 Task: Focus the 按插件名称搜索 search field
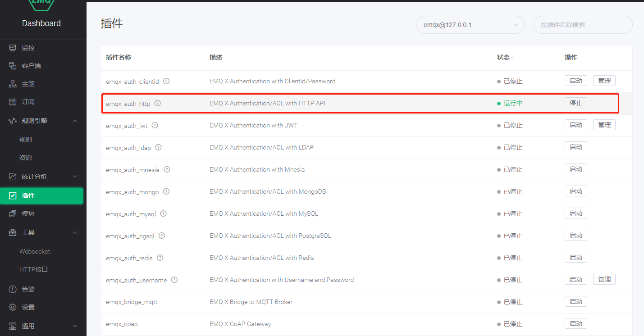point(583,25)
